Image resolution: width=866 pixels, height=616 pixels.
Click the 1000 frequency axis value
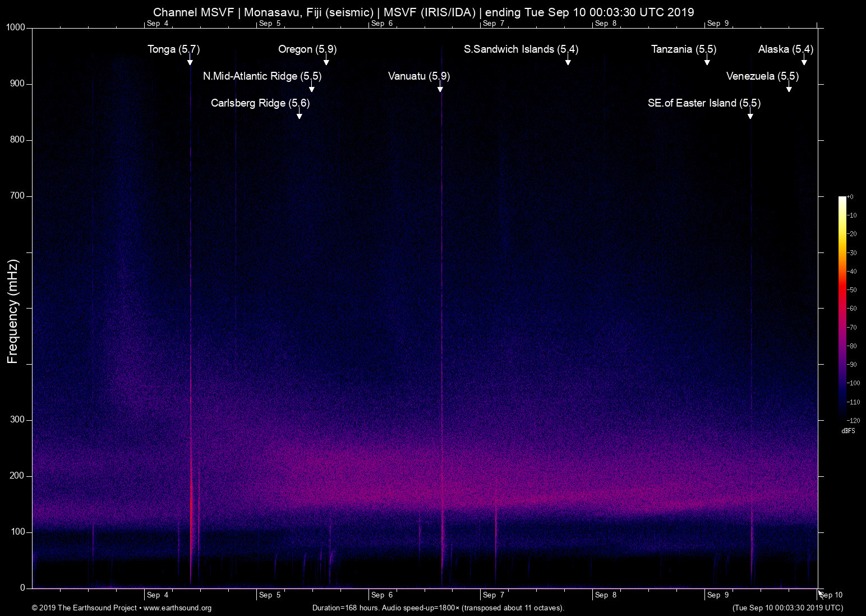(x=16, y=27)
